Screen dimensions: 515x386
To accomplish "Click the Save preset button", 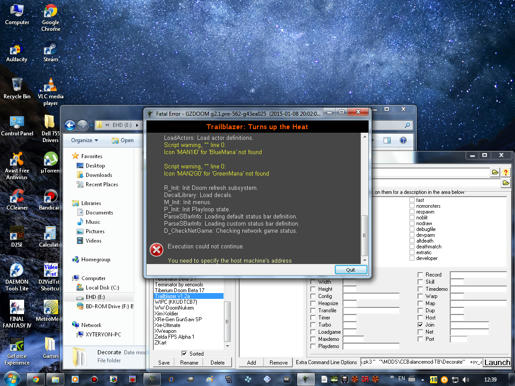I will pyautogui.click(x=164, y=362).
